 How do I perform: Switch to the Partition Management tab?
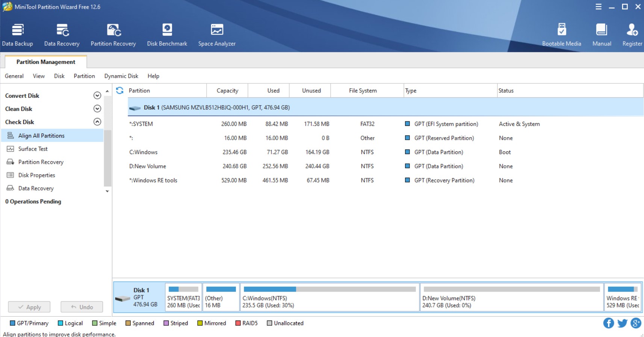46,62
